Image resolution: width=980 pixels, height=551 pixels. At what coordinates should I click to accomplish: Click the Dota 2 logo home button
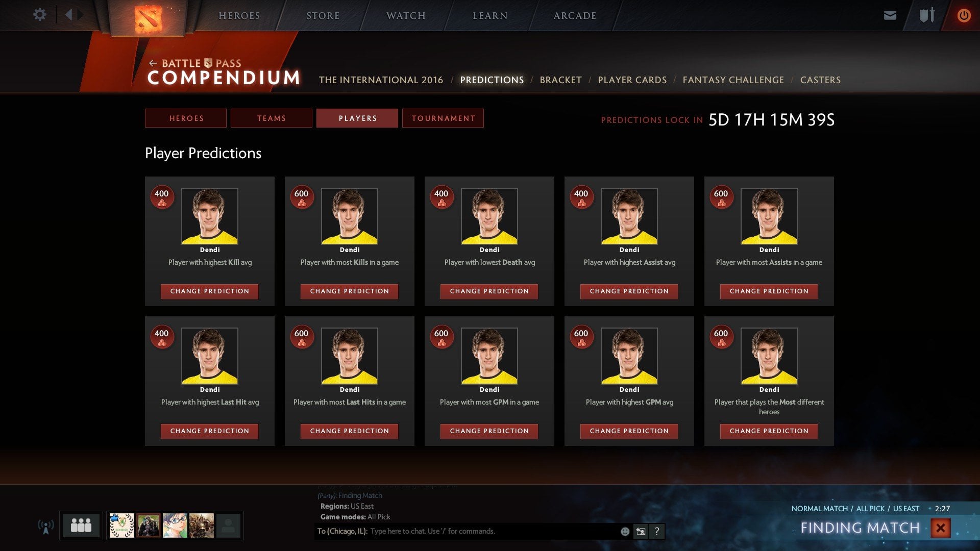click(148, 18)
